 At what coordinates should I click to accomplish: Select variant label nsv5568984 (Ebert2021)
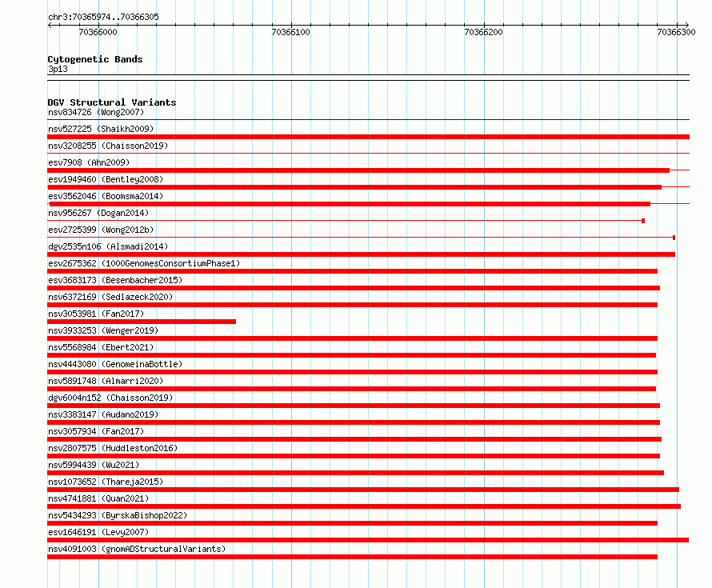(x=101, y=347)
